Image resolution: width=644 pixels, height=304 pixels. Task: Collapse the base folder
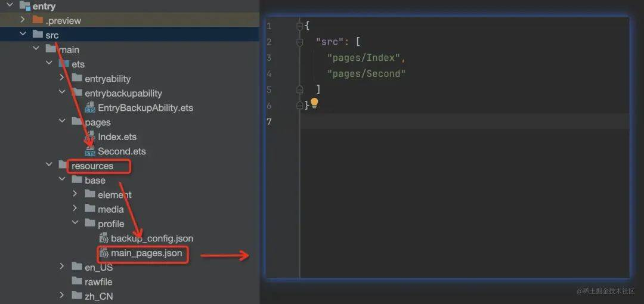coord(62,179)
